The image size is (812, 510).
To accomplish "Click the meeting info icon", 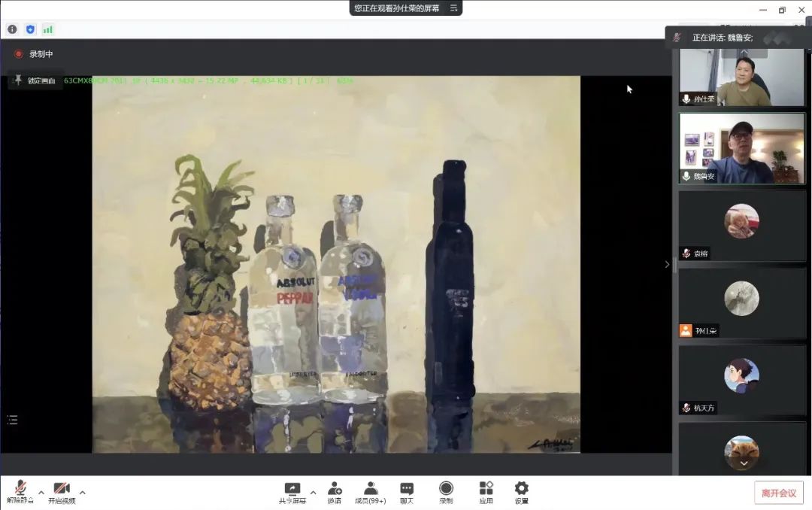I will point(12,29).
